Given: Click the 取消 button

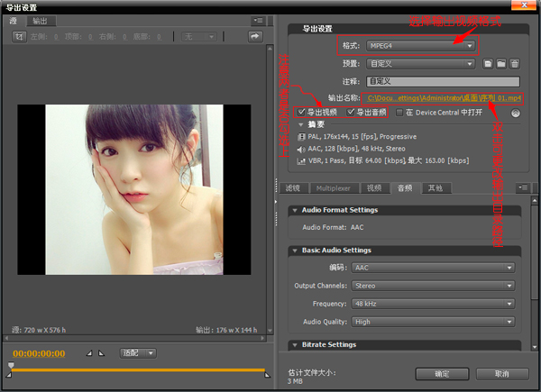Looking at the screenshot, I should 502,374.
